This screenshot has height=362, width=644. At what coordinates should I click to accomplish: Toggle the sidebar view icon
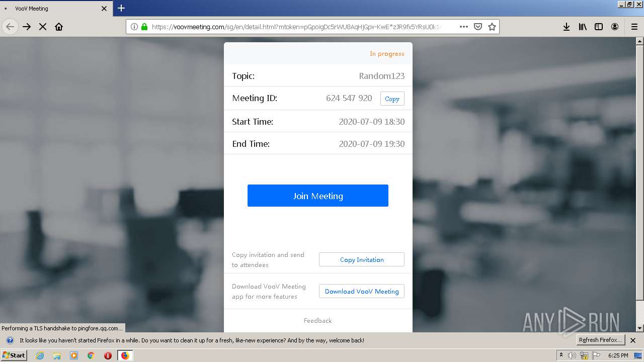(599, 27)
